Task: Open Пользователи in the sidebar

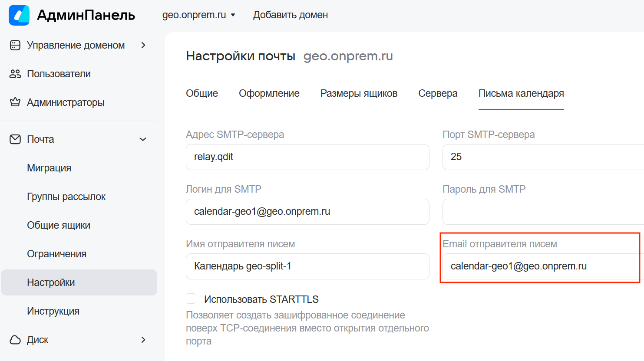Action: (x=59, y=74)
